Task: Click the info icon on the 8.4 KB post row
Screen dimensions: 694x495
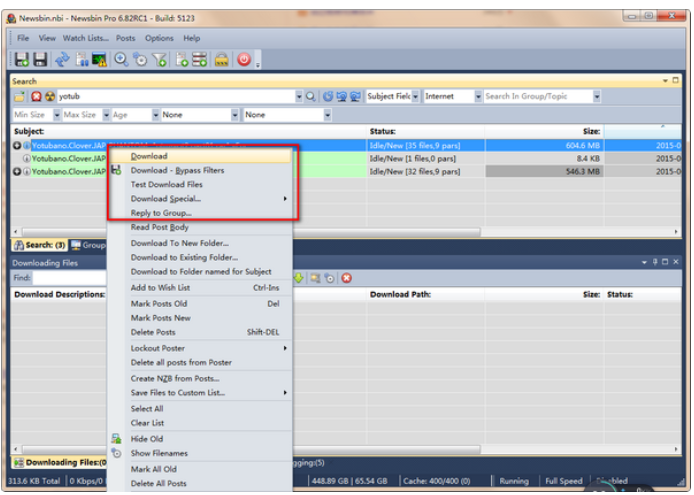Action: (27, 159)
